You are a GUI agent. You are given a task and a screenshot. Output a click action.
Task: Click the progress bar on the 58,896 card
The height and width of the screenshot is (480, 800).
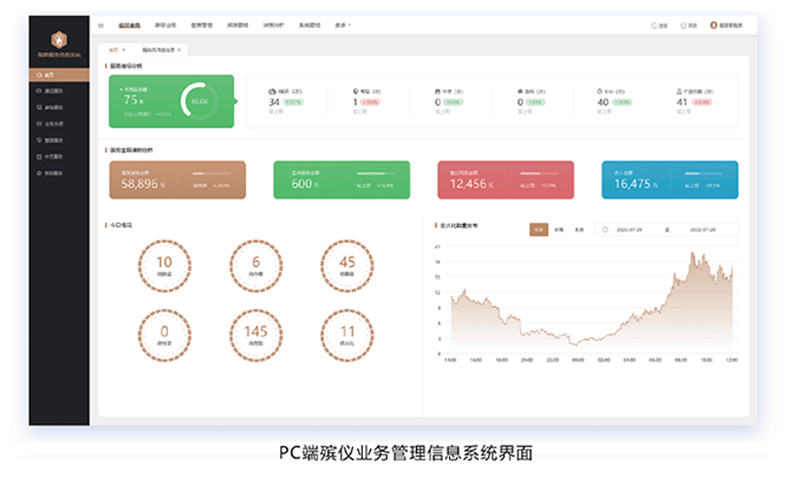(210, 174)
